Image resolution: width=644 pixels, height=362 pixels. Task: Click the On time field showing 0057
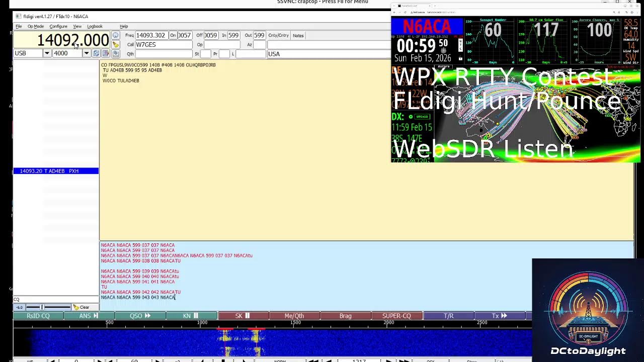(x=184, y=35)
